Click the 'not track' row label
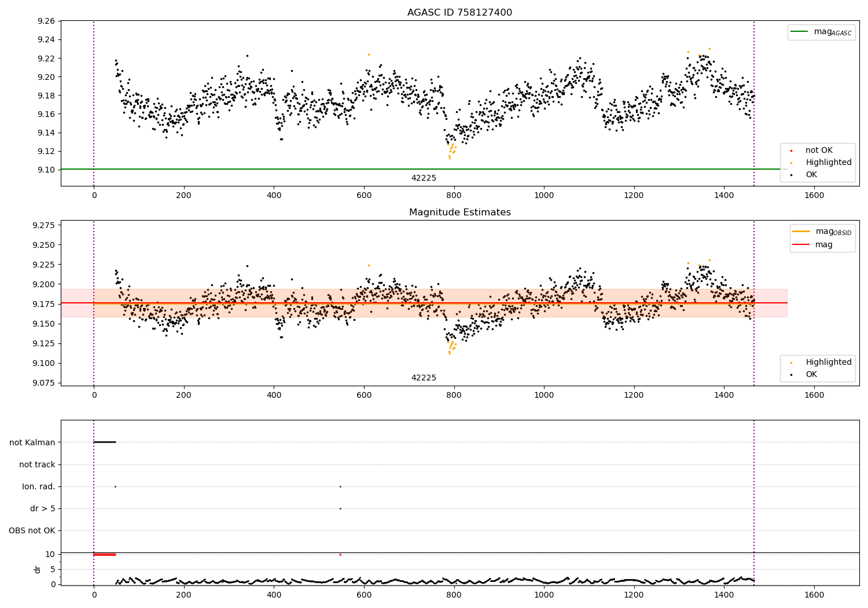 point(37,464)
